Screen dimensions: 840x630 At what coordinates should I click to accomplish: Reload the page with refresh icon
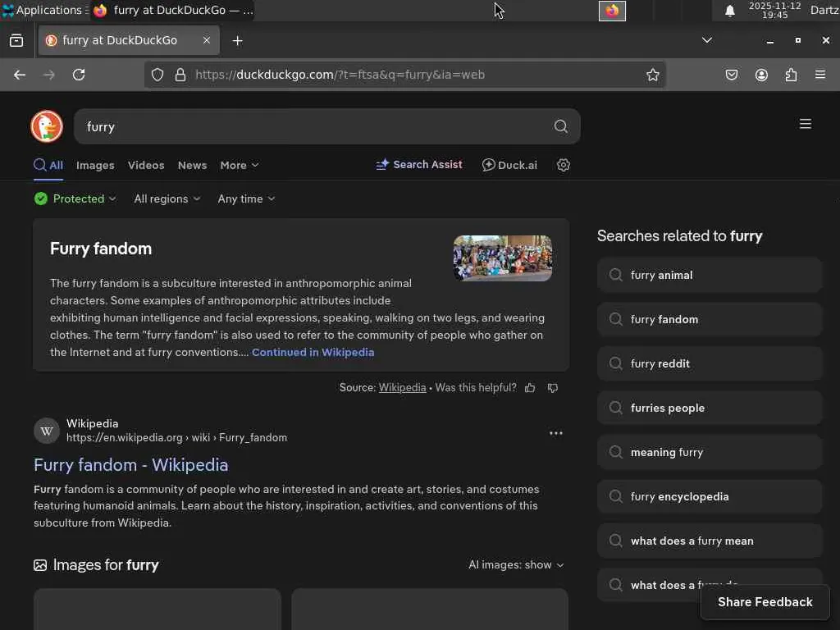point(79,75)
